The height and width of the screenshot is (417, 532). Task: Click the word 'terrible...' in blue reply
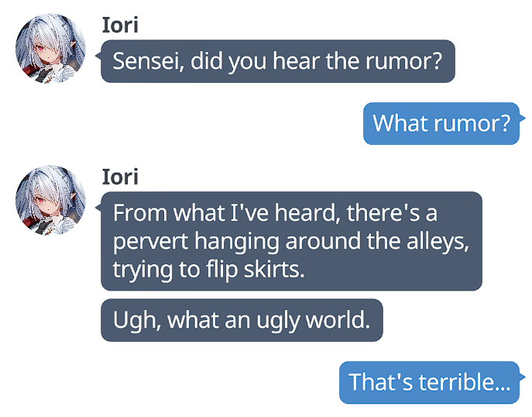tap(465, 382)
